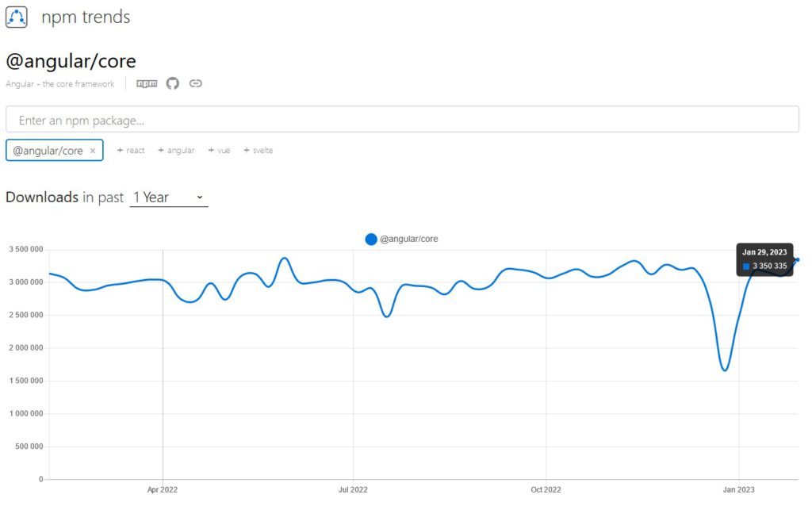The image size is (812, 506).
Task: Open the 1 Year period dropdown
Action: (168, 197)
